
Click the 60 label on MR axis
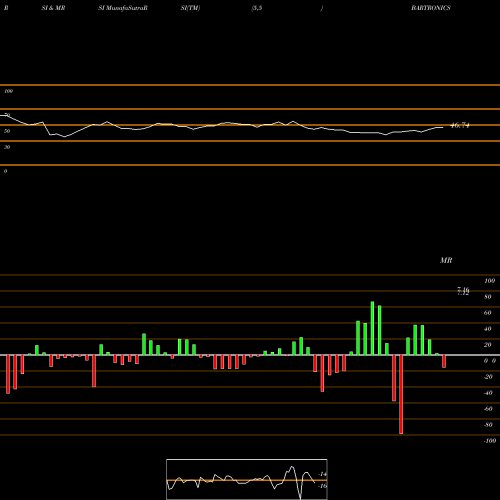click(x=488, y=313)
